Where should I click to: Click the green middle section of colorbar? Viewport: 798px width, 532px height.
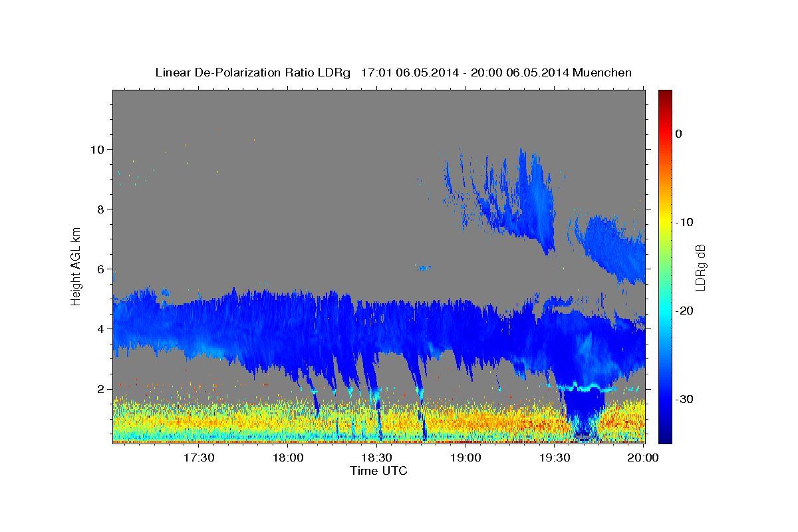click(665, 266)
